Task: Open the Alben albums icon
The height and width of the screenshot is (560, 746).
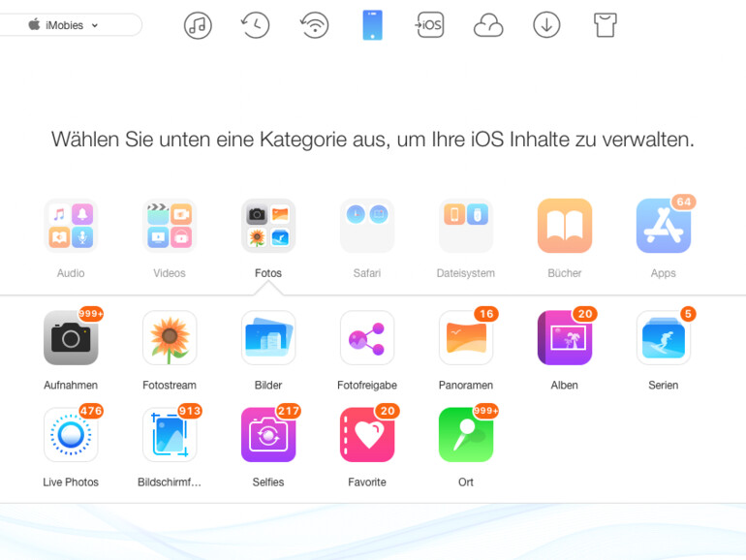Action: pyautogui.click(x=565, y=338)
